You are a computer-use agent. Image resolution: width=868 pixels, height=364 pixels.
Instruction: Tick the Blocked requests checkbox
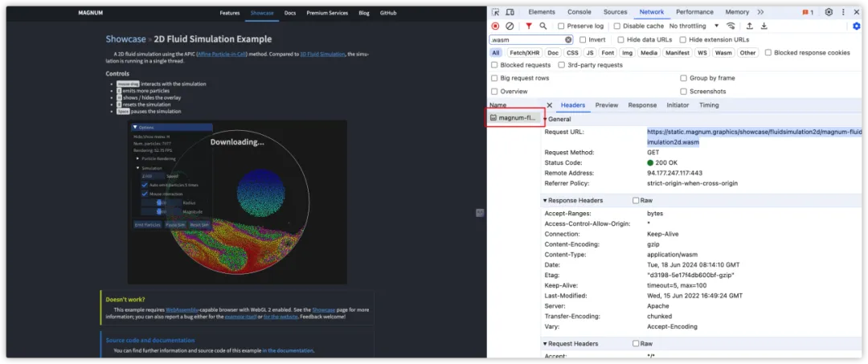(494, 65)
